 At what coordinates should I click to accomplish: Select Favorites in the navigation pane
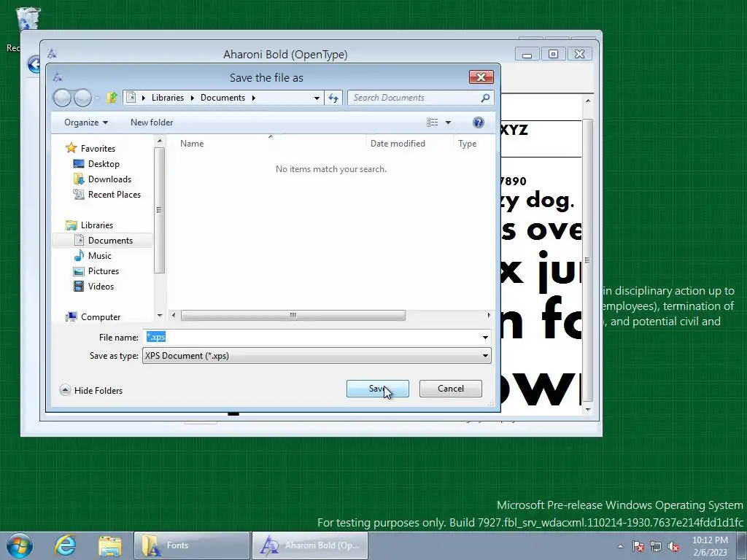[x=98, y=149]
